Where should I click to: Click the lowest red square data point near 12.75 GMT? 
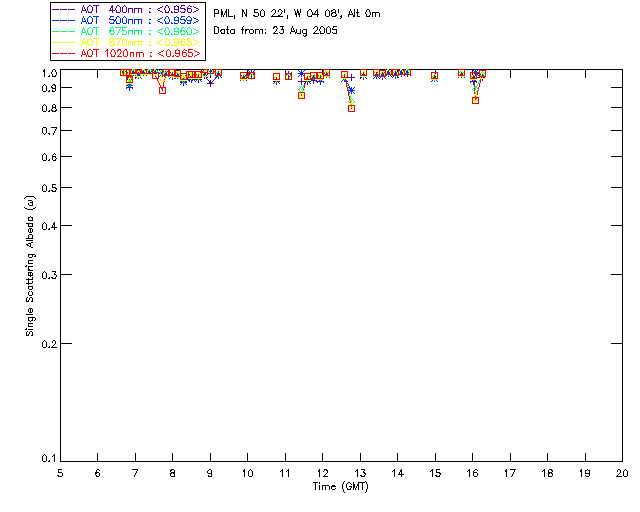coord(351,109)
